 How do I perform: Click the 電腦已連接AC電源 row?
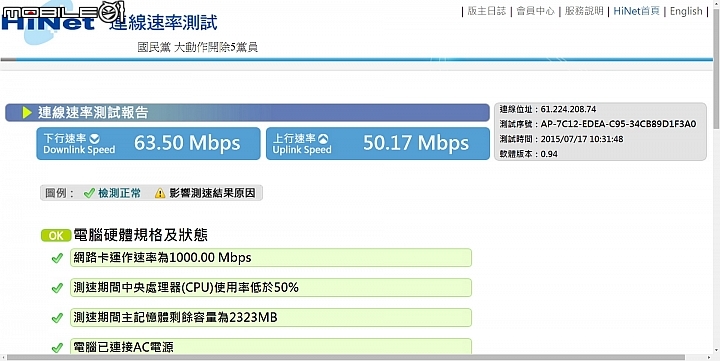271,346
